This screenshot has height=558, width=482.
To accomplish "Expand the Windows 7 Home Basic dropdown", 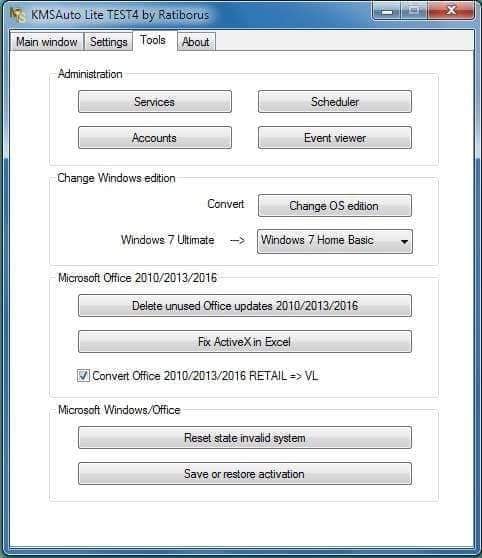I will click(335, 241).
